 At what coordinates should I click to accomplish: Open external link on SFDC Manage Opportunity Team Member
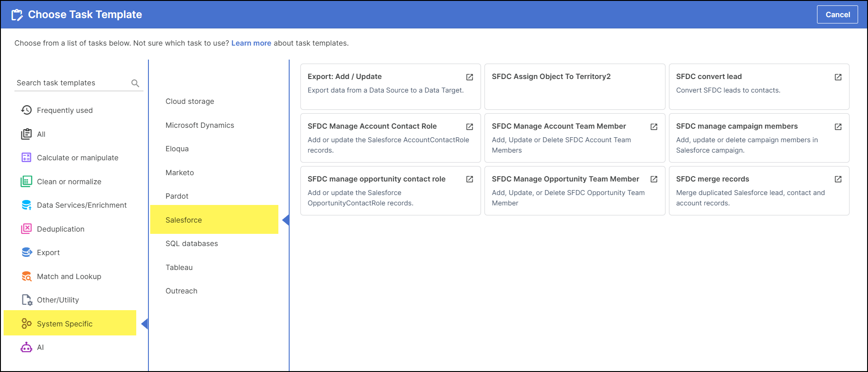[x=654, y=179]
